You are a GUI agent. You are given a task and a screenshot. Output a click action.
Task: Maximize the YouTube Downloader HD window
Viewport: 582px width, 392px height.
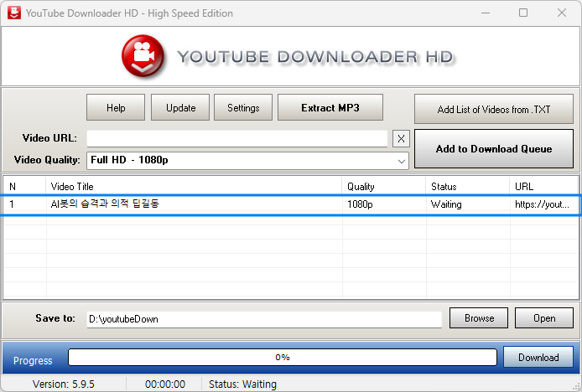[x=523, y=13]
